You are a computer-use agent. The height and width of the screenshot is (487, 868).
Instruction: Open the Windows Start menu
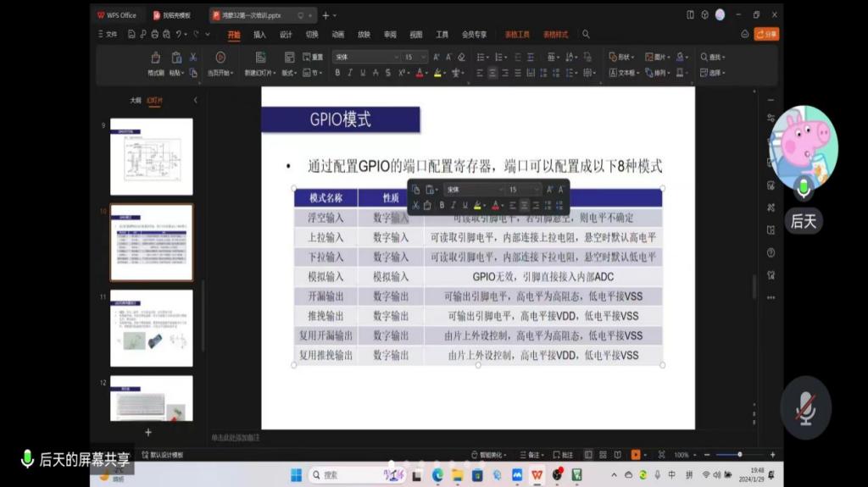(x=296, y=475)
